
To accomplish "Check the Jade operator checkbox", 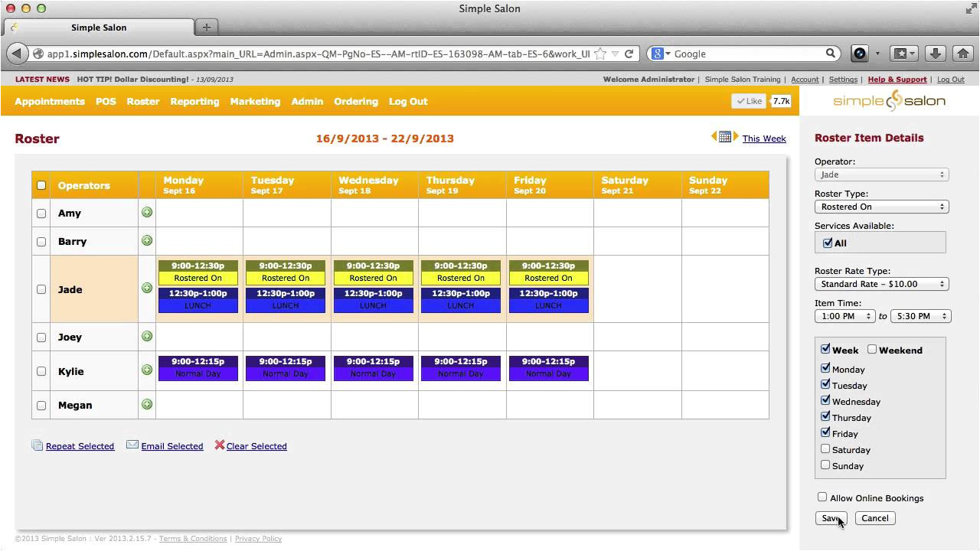I will coord(41,289).
